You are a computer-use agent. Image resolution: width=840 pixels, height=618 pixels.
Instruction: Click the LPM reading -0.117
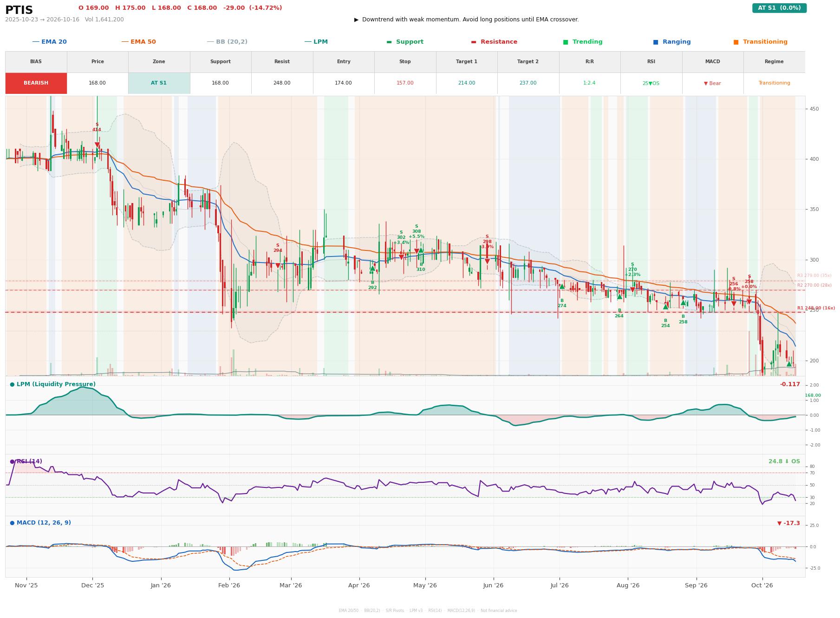(x=790, y=384)
